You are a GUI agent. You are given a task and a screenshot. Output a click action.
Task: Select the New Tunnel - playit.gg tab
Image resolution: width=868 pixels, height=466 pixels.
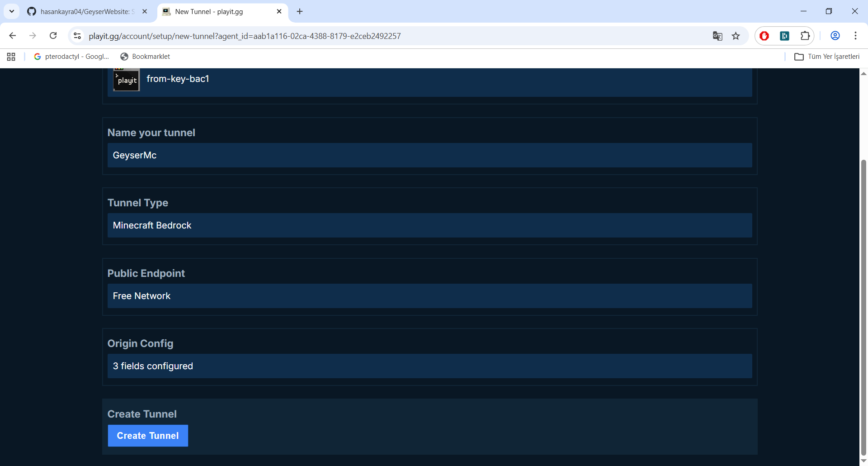222,11
